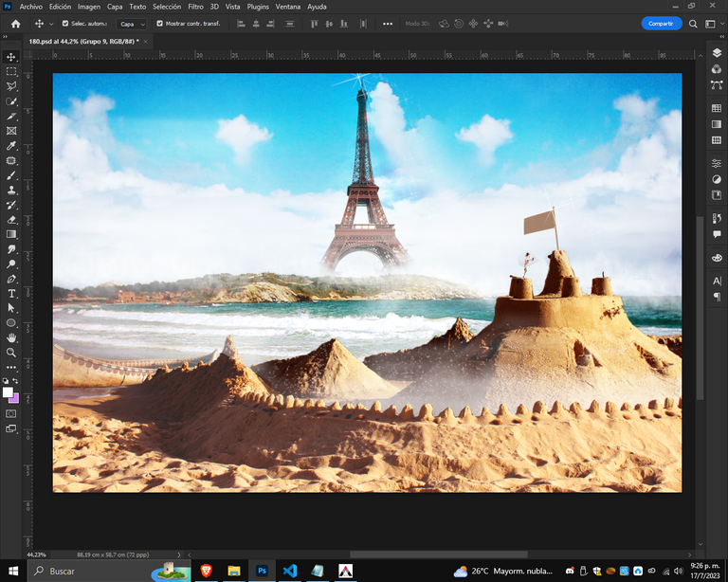Open the Capa dropdown in options bar
Image resolution: width=728 pixels, height=582 pixels.
(x=132, y=24)
